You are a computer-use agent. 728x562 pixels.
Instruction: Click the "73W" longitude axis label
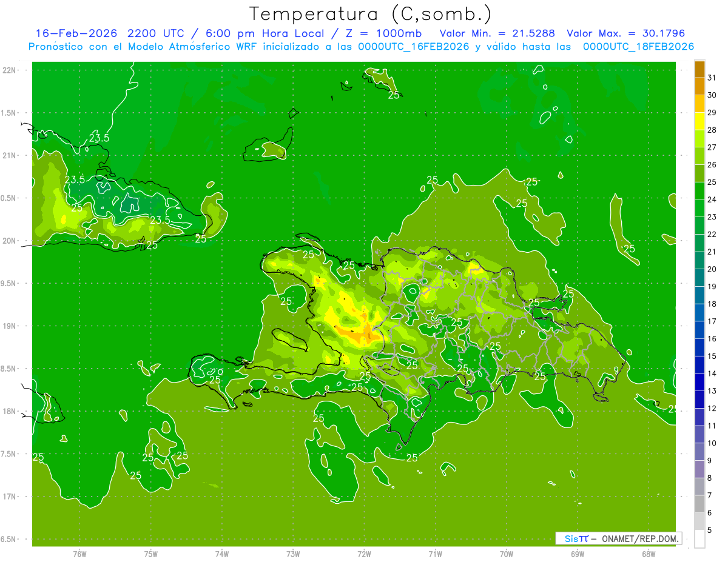tap(293, 554)
